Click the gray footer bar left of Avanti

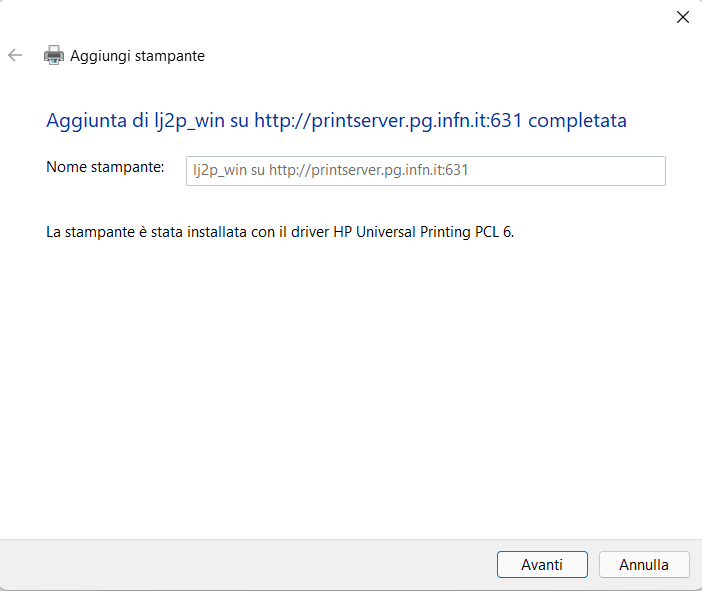pos(246,564)
